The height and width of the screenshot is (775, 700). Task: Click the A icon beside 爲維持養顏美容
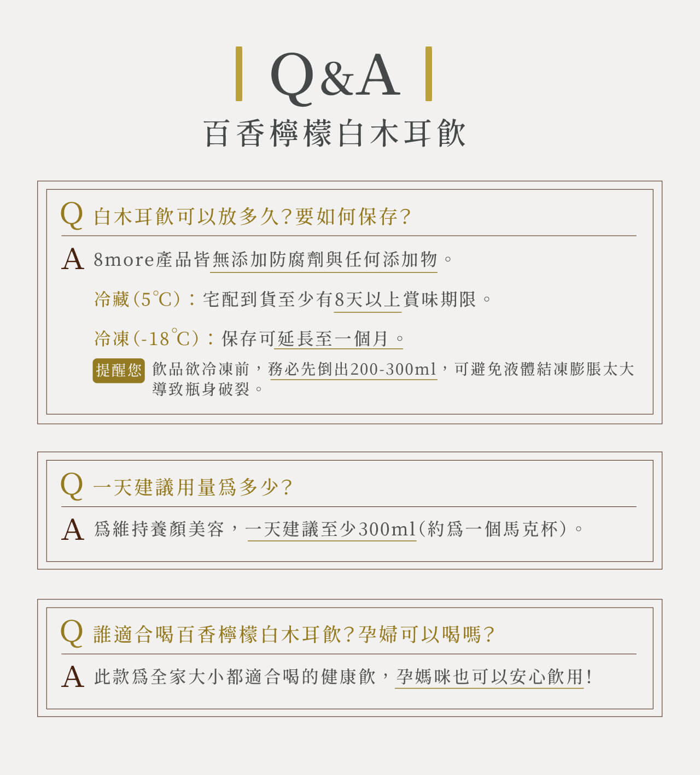tap(73, 529)
